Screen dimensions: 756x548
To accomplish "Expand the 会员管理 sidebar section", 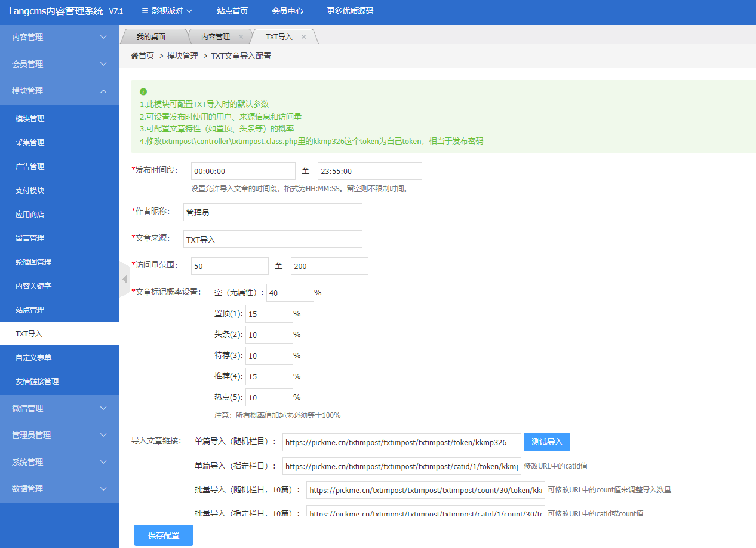I will click(60, 64).
